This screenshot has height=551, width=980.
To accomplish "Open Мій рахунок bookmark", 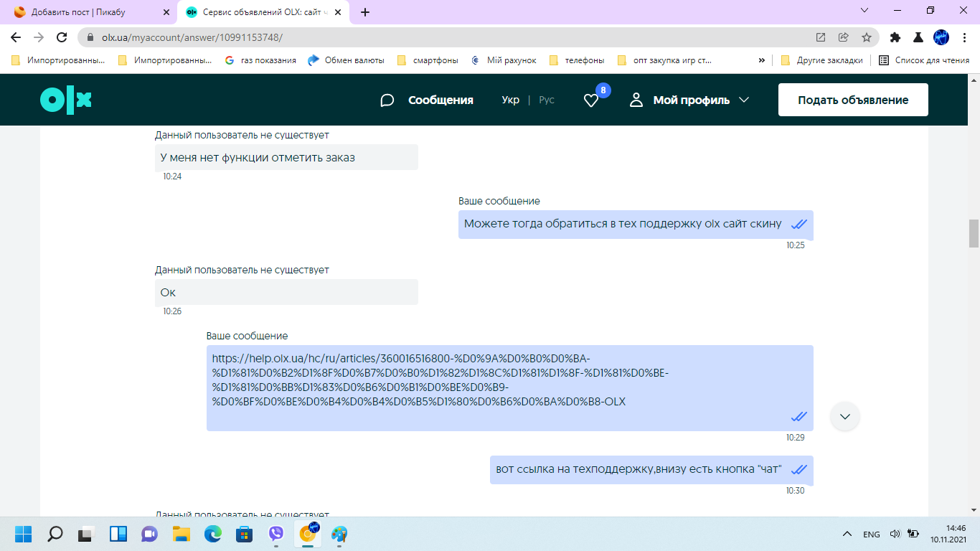I will tap(504, 60).
